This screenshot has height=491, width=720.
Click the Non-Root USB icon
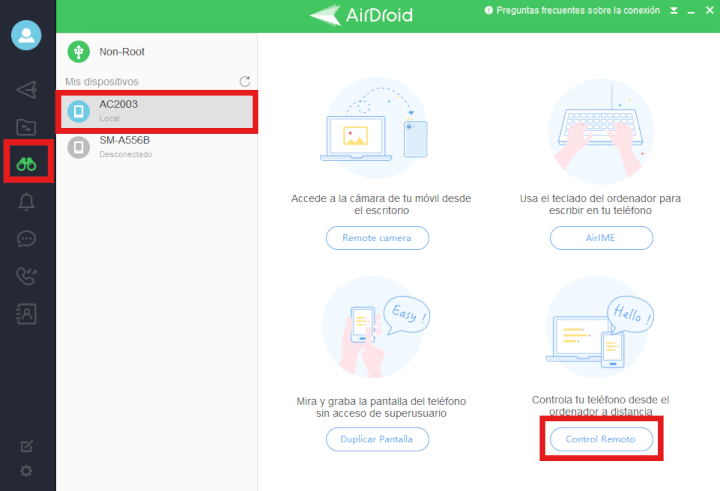(x=79, y=51)
